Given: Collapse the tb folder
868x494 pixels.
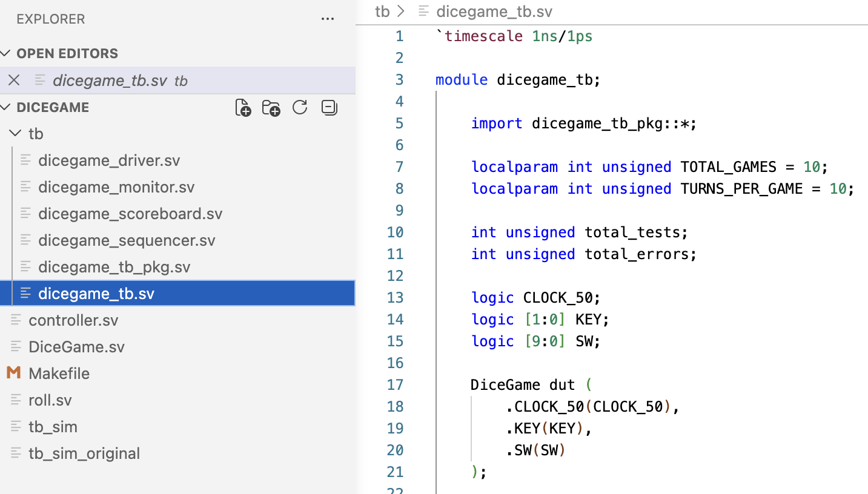Looking at the screenshot, I should coord(15,133).
